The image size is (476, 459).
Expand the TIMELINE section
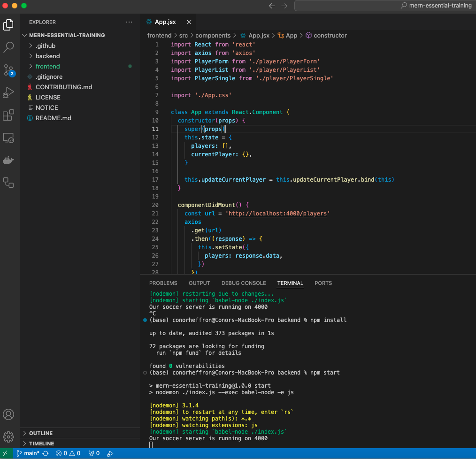point(41,444)
